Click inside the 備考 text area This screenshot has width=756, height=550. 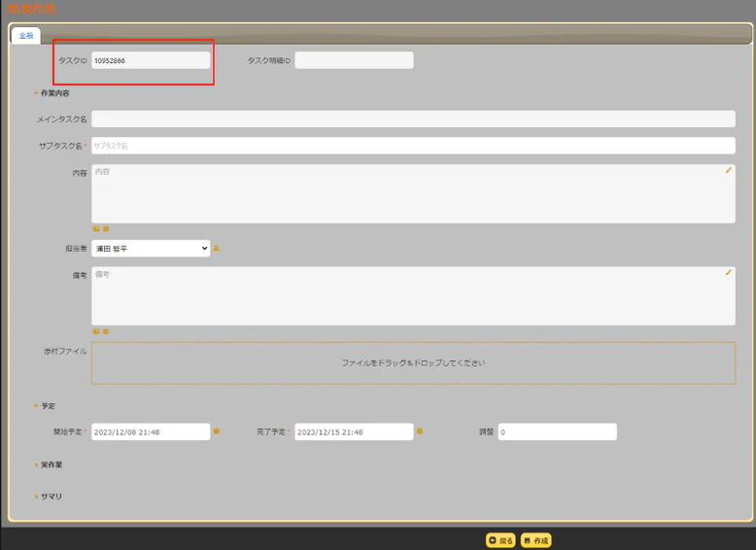point(413,296)
